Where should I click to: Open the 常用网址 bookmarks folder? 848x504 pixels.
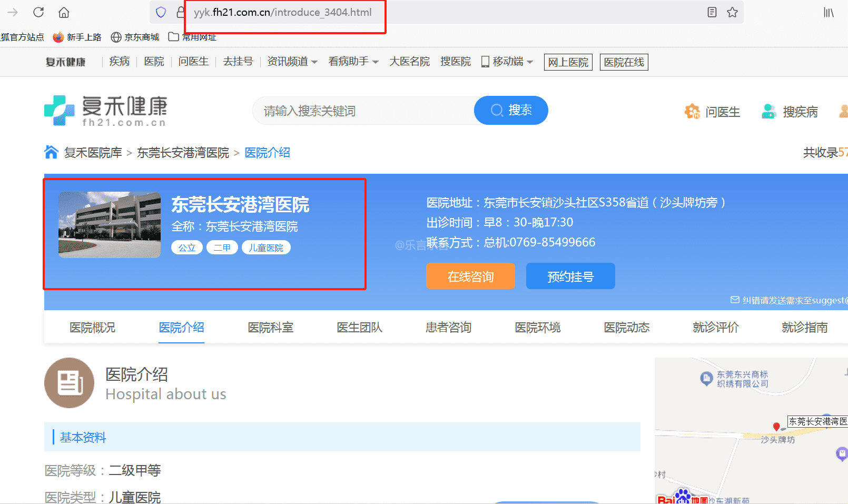pyautogui.click(x=193, y=37)
